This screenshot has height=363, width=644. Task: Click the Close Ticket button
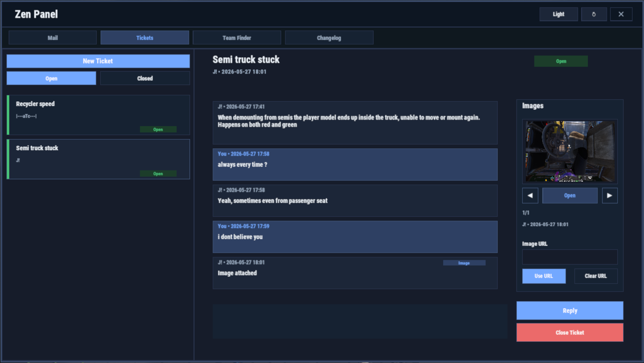click(570, 333)
